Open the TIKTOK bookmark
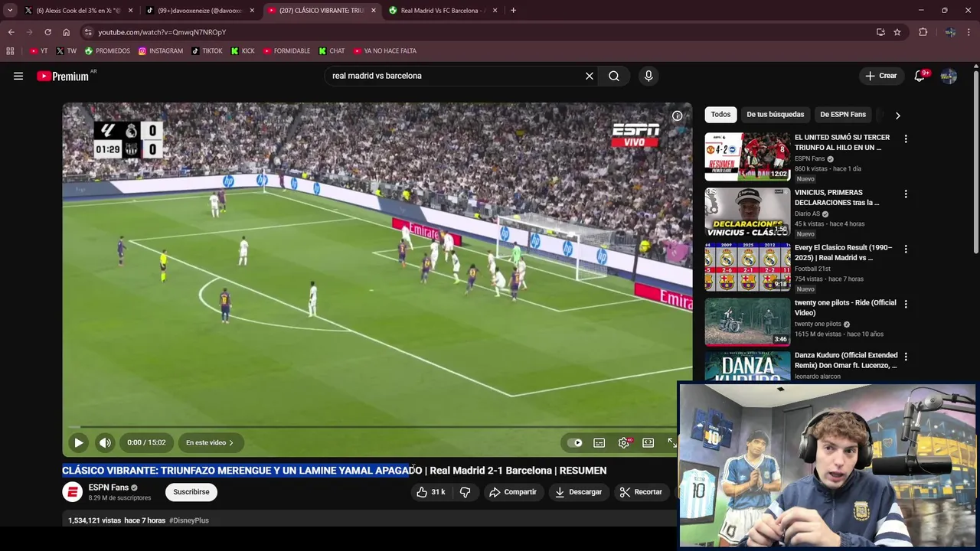 (x=207, y=51)
